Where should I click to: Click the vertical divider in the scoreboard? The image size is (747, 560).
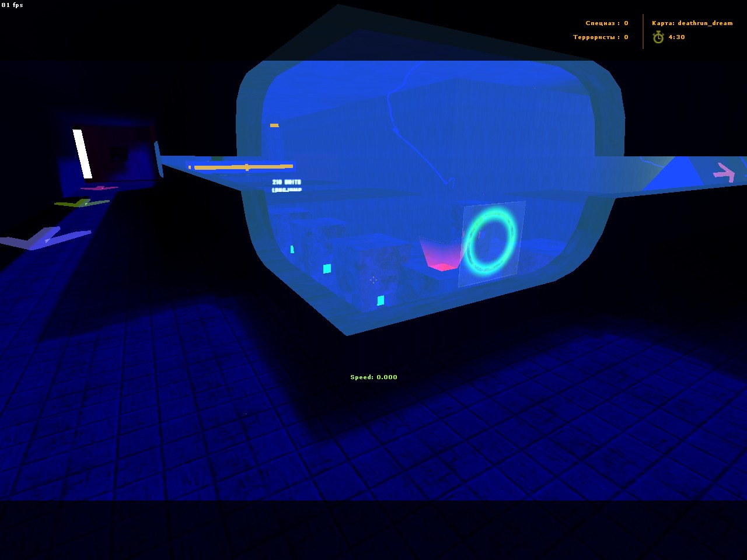coord(643,32)
